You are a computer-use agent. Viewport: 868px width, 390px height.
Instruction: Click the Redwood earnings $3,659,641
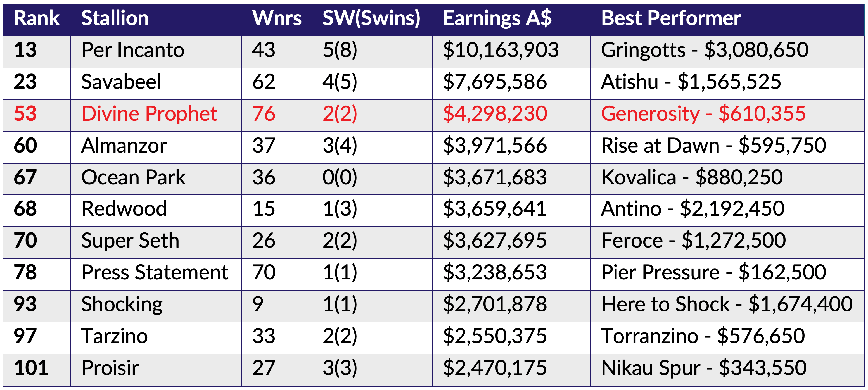(494, 209)
